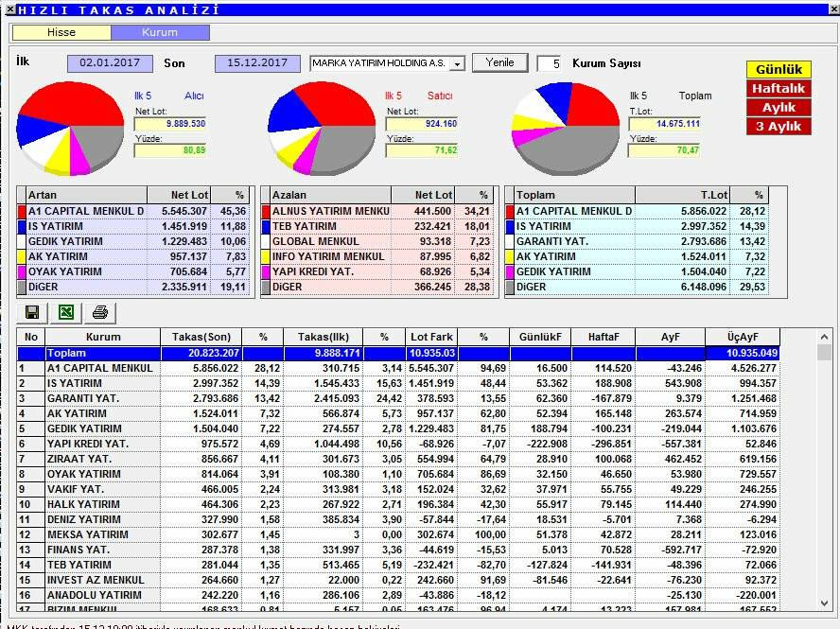Click the gray swatch beside DiGER in Toplam

(510, 287)
